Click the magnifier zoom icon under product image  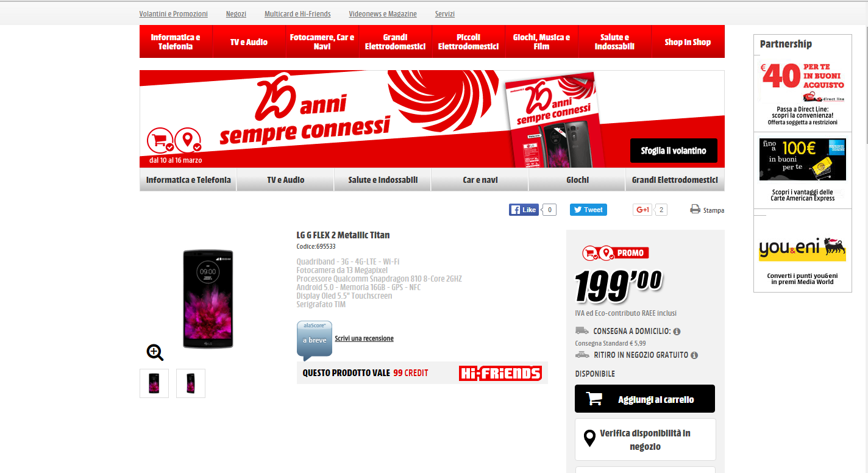tap(155, 352)
